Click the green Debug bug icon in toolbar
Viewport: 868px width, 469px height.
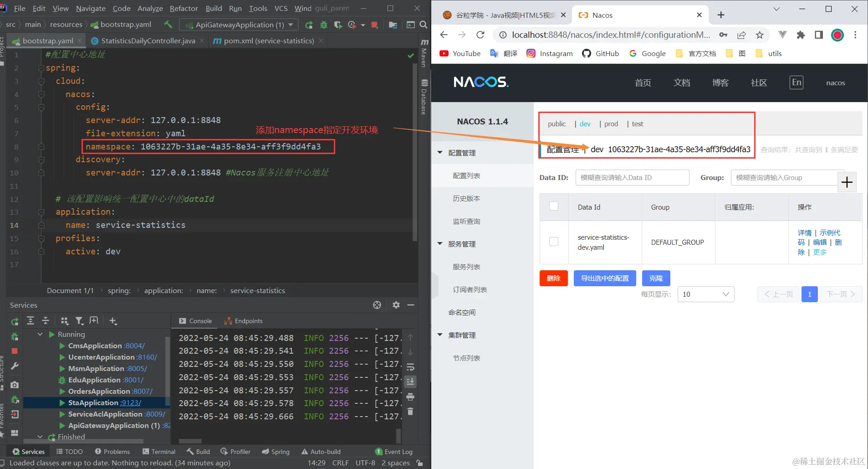coord(324,25)
